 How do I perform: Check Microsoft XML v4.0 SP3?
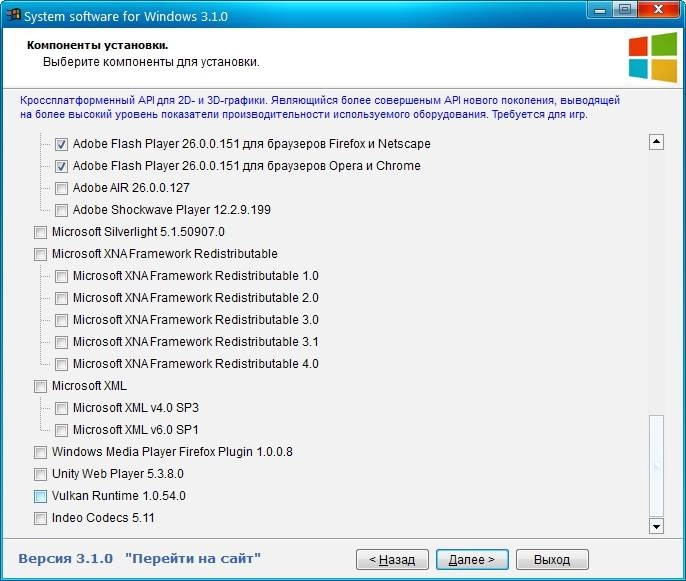tap(61, 408)
